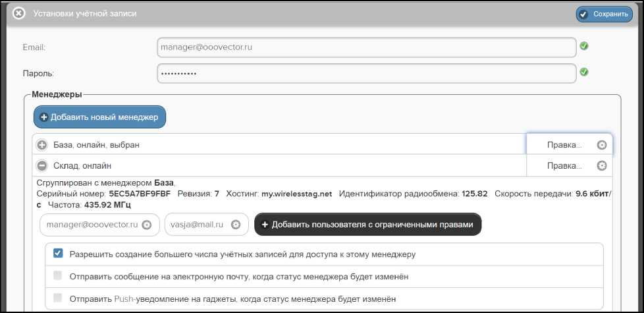Enable Push-уведомление on manager status change
644x313 pixels.
coord(58,298)
